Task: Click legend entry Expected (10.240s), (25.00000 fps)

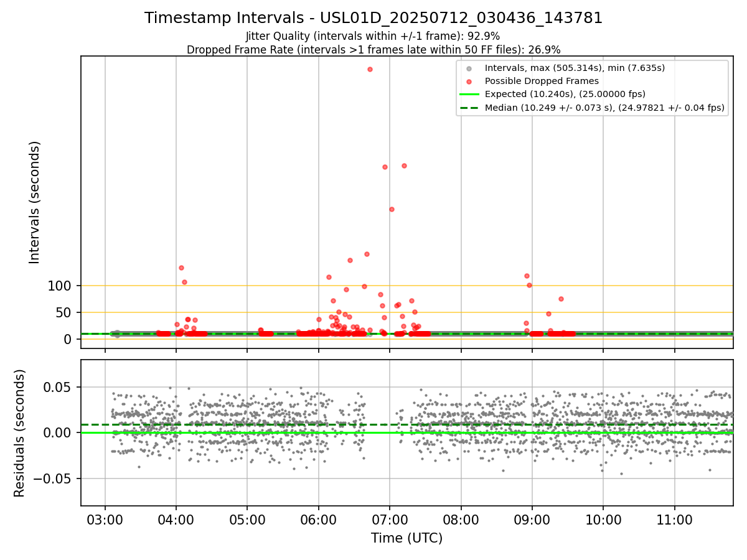Action: [x=565, y=95]
